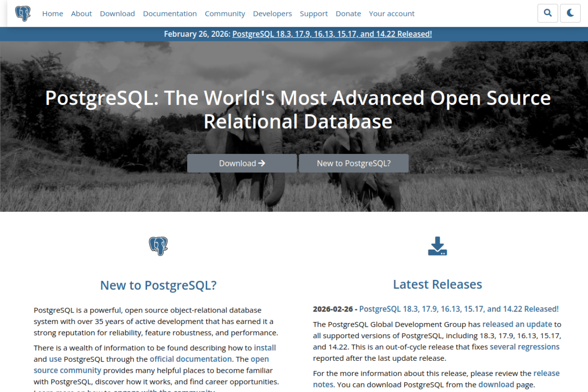Click the download arrow icon above Latest Releases
The width and height of the screenshot is (588, 392).
(x=437, y=246)
